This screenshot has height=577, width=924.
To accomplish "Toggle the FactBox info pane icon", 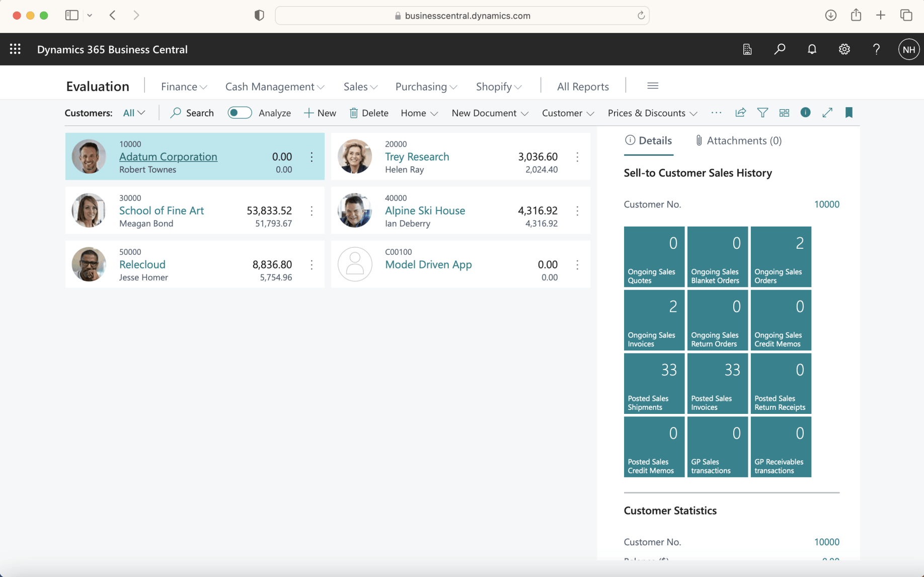I will point(805,113).
